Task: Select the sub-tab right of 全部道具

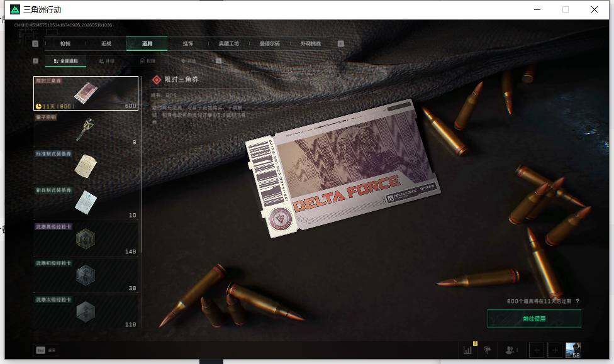Action: click(106, 61)
